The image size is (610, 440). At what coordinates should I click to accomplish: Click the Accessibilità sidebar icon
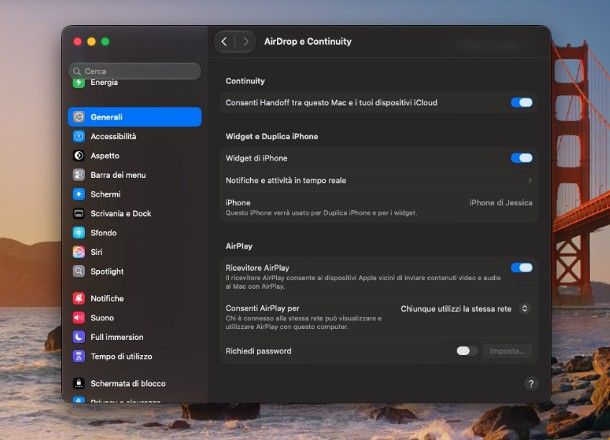[x=79, y=136]
